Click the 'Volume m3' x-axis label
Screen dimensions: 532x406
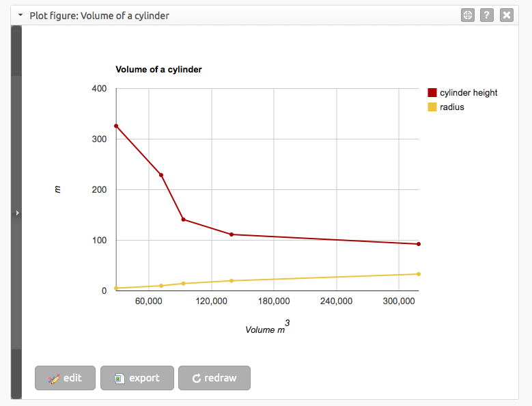click(x=266, y=329)
